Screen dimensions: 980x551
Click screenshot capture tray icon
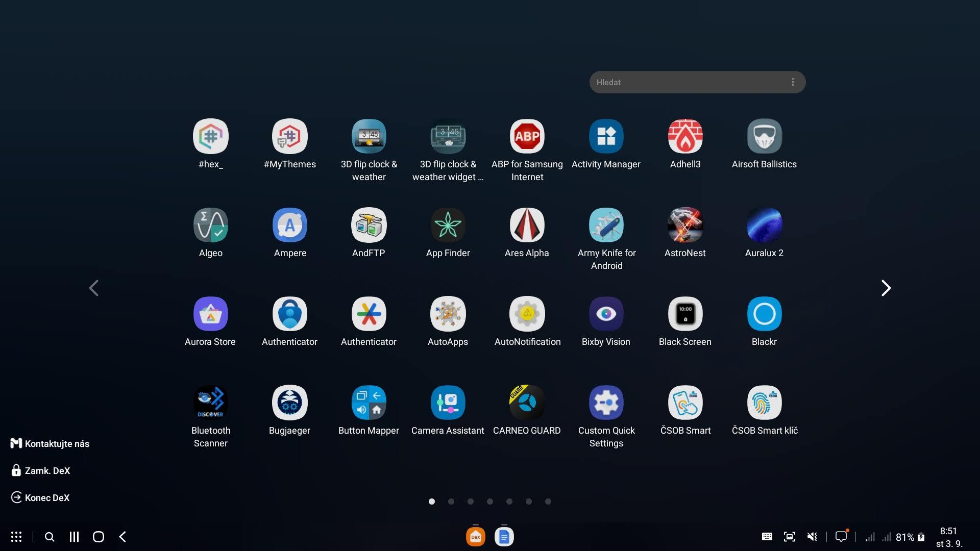click(x=790, y=537)
